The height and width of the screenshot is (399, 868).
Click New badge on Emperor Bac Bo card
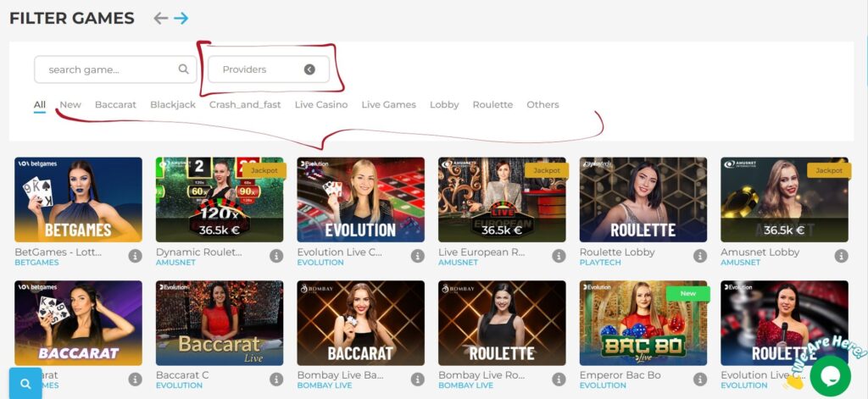[688, 293]
